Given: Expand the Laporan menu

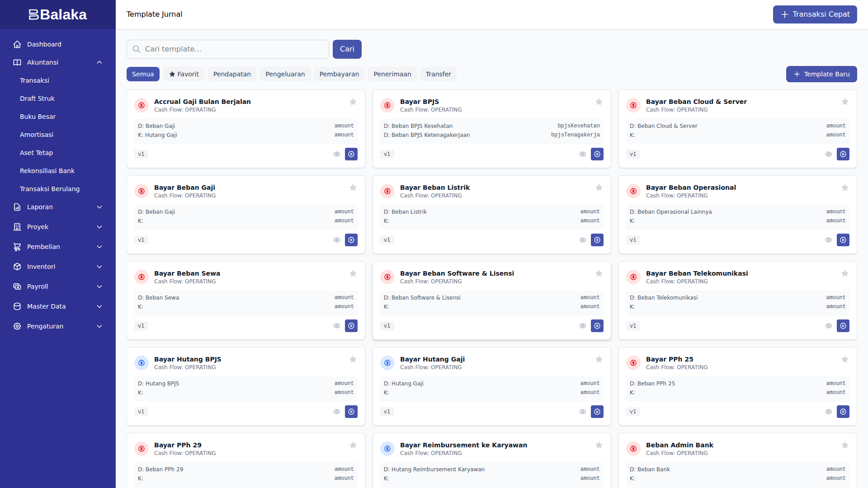Looking at the screenshot, I should (99, 207).
